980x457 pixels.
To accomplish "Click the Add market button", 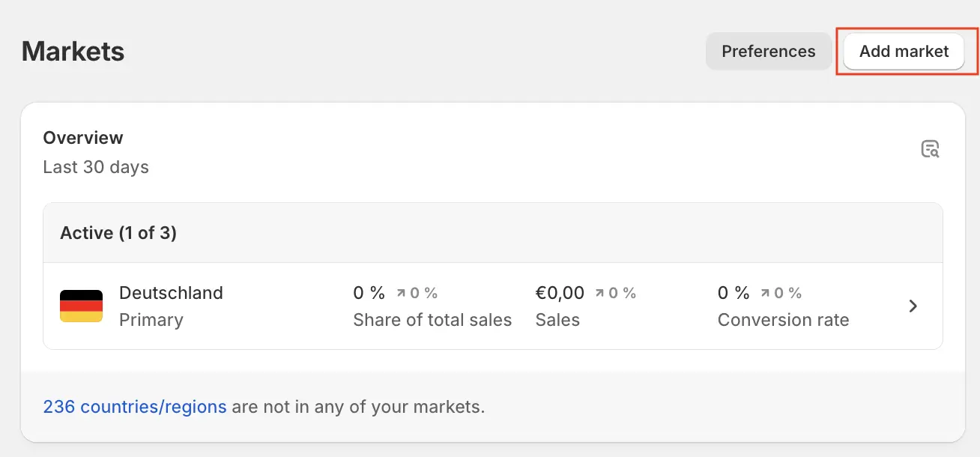I will tap(904, 51).
